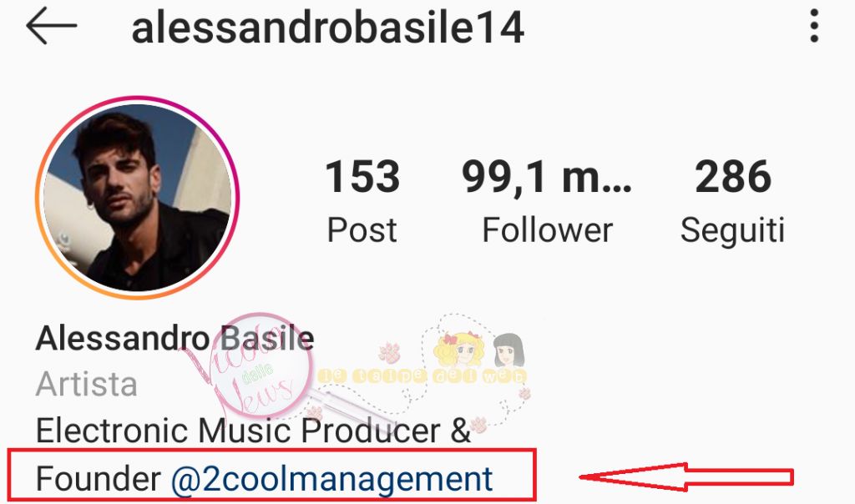Click the alessandrobasile14 username header
Image resolution: width=855 pixels, height=504 pixels.
(327, 28)
